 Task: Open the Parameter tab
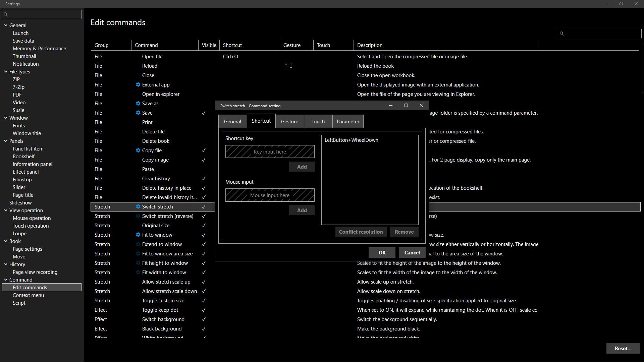click(348, 122)
